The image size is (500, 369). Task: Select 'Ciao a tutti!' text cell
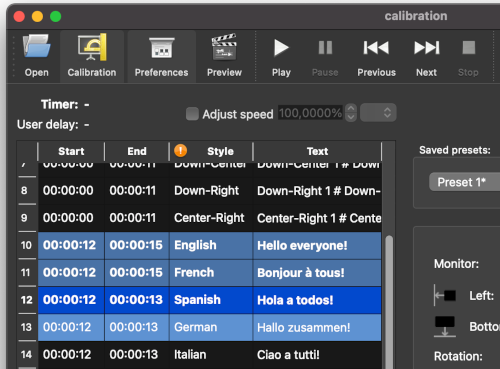point(317,355)
